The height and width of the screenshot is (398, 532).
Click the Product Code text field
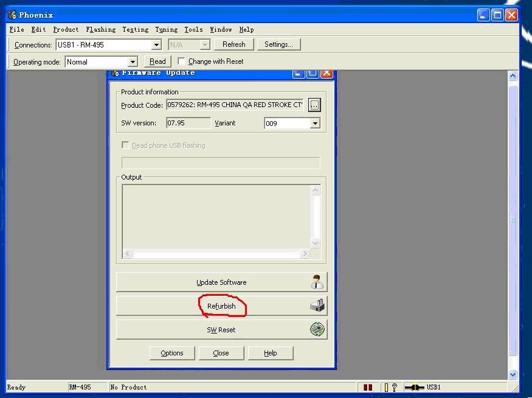[x=235, y=105]
